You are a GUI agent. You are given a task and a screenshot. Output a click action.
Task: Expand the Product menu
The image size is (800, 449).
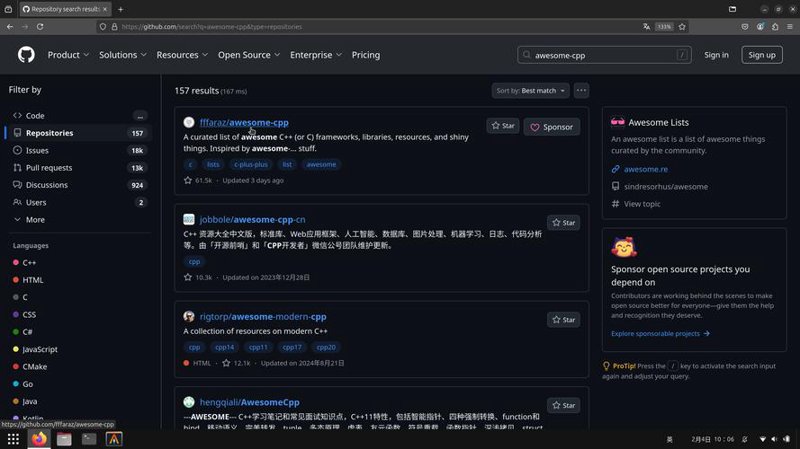pyautogui.click(x=68, y=55)
